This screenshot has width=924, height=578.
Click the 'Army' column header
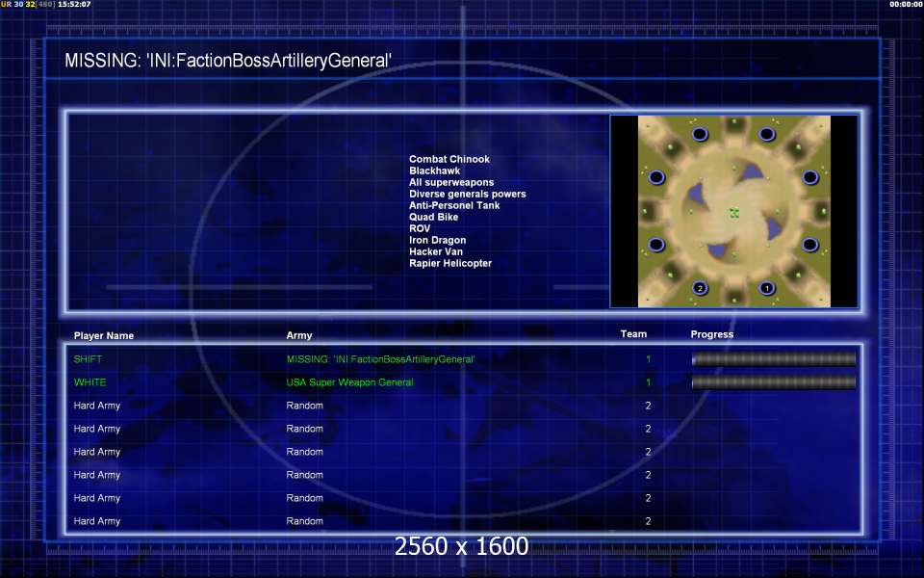(x=299, y=335)
